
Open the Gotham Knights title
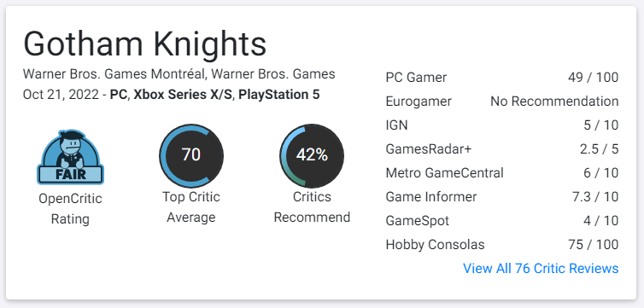click(x=145, y=44)
